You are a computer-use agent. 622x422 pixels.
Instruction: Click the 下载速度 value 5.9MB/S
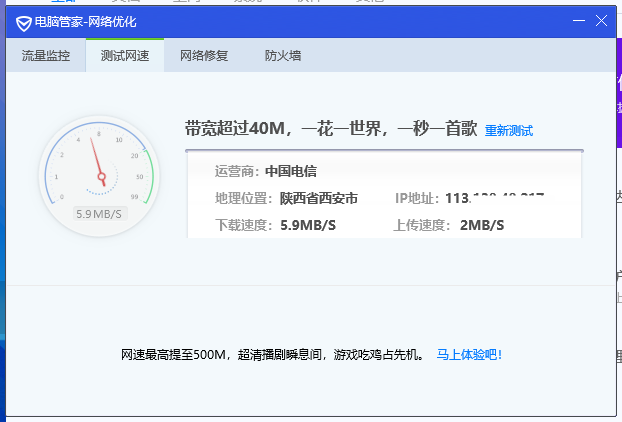[x=308, y=225]
